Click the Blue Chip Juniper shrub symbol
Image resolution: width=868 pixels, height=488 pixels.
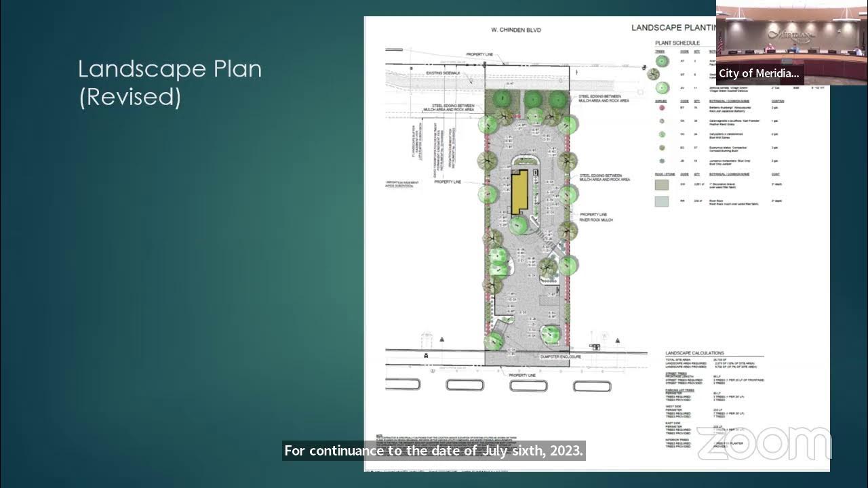[x=662, y=161]
